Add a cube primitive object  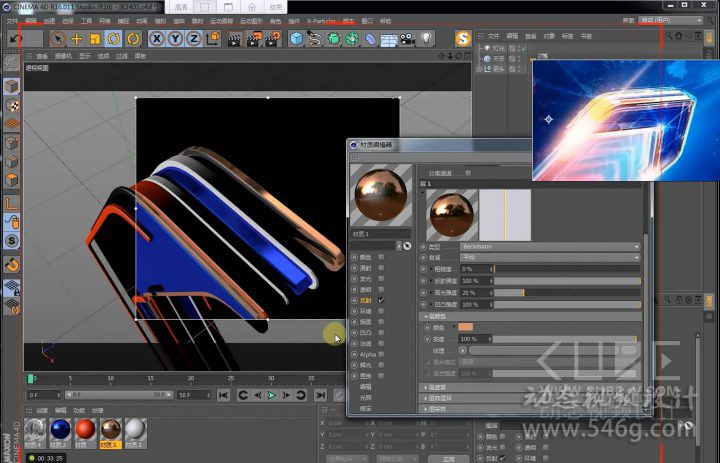point(296,39)
